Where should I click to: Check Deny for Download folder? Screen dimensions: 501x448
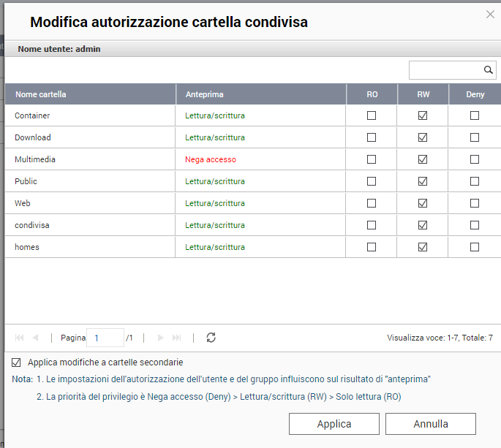coord(475,137)
